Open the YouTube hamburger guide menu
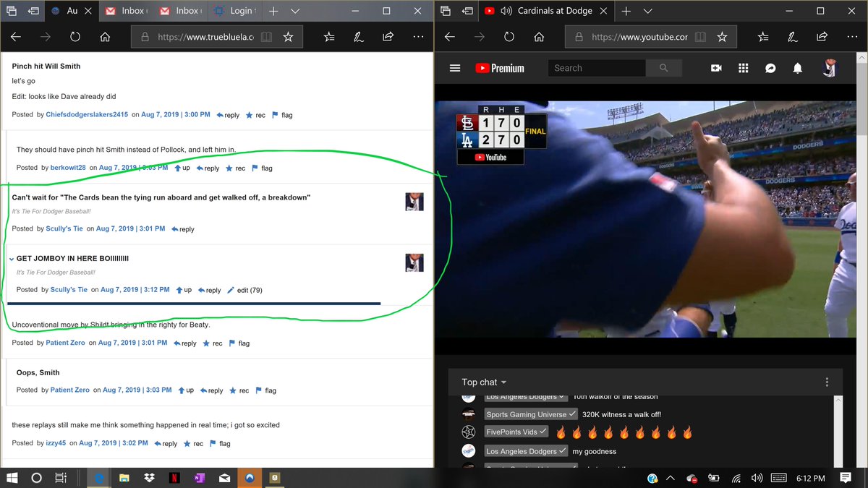Viewport: 868px width, 488px height. click(455, 68)
